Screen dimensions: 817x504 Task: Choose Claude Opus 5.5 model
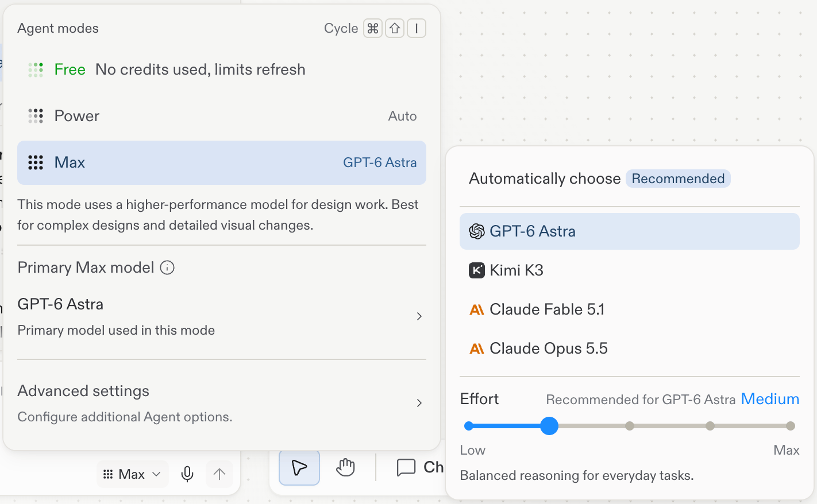coord(630,348)
